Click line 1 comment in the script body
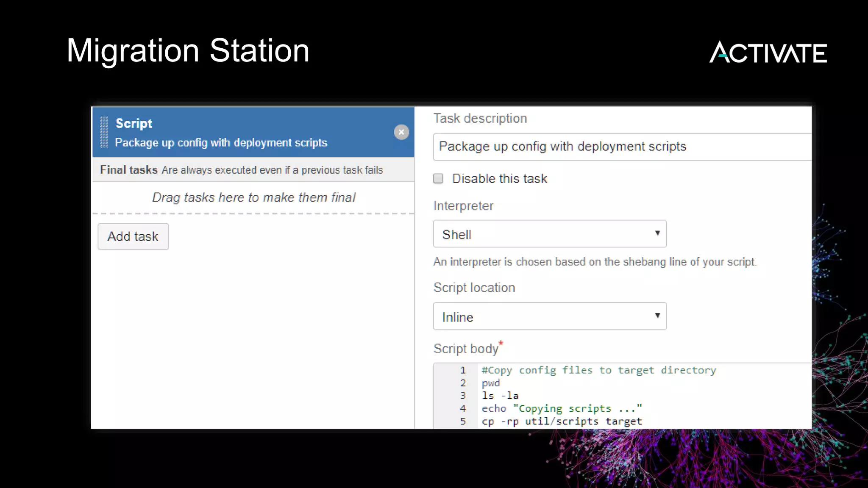868x488 pixels. [x=598, y=370]
